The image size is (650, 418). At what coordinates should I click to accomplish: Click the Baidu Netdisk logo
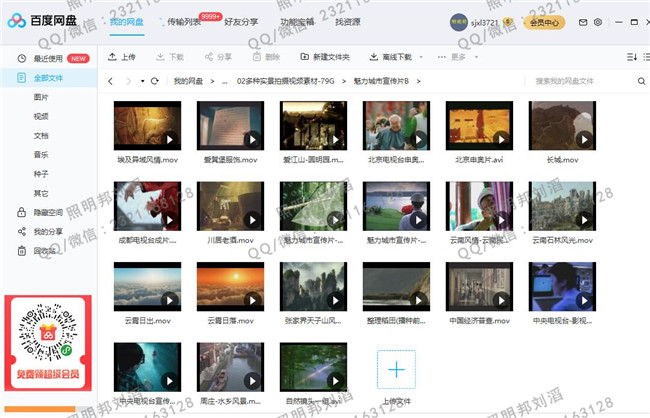[x=42, y=21]
